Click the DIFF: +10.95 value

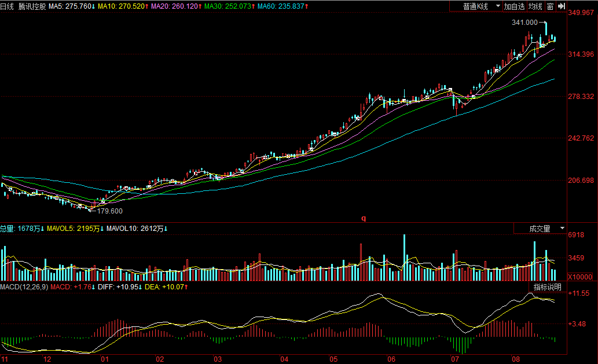point(120,287)
